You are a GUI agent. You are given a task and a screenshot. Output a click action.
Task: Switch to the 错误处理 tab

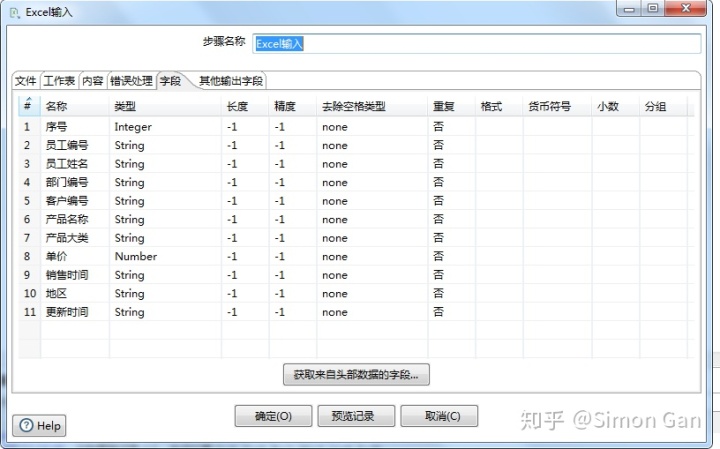click(x=131, y=81)
